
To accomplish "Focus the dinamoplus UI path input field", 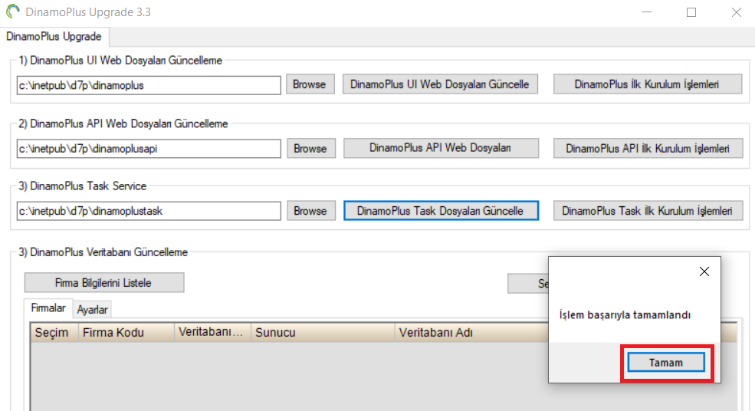I will point(149,85).
